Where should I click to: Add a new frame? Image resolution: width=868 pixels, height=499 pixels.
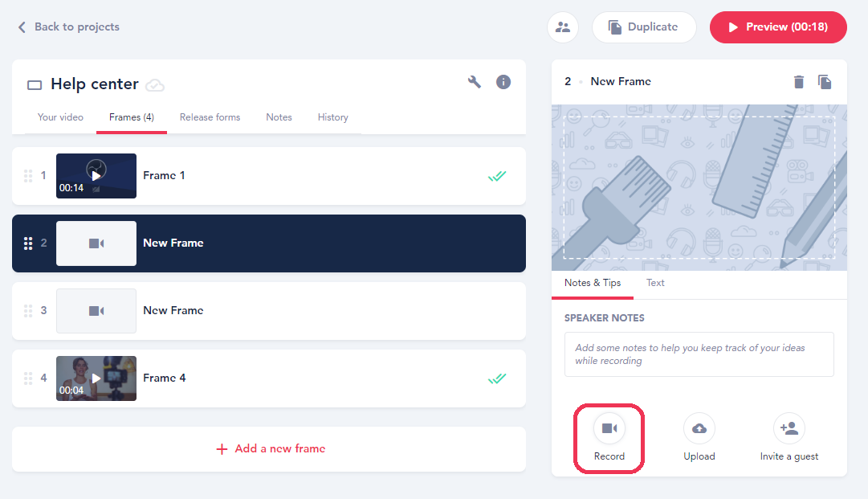(x=270, y=449)
